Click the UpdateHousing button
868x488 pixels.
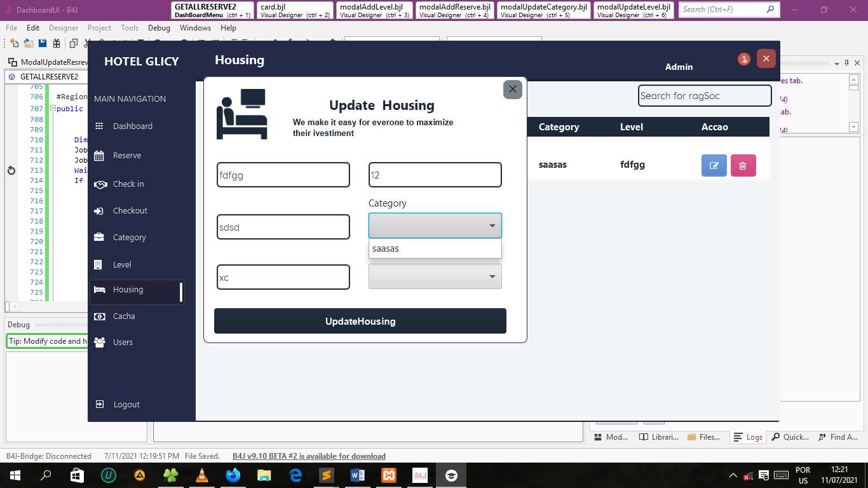(x=360, y=321)
